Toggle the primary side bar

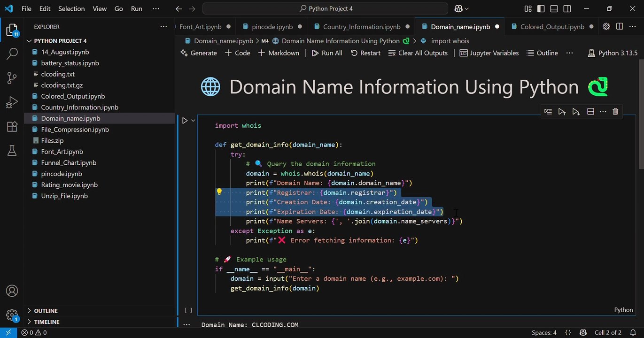coord(541,8)
